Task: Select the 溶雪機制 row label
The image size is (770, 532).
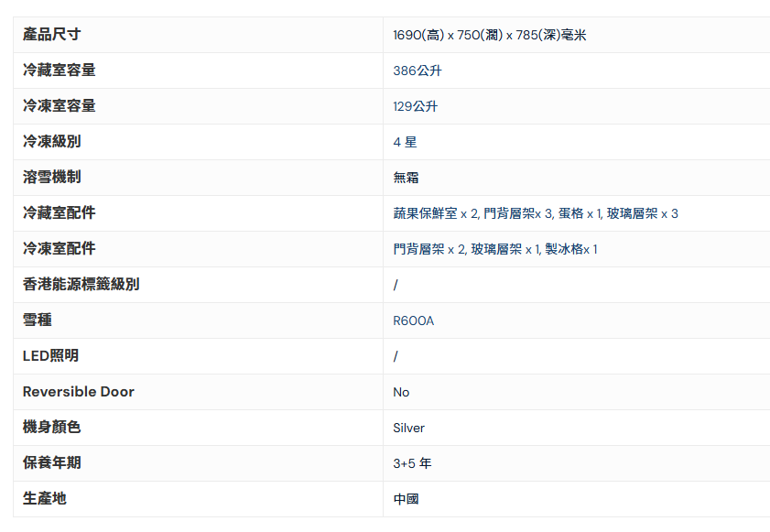Action: [x=51, y=178]
